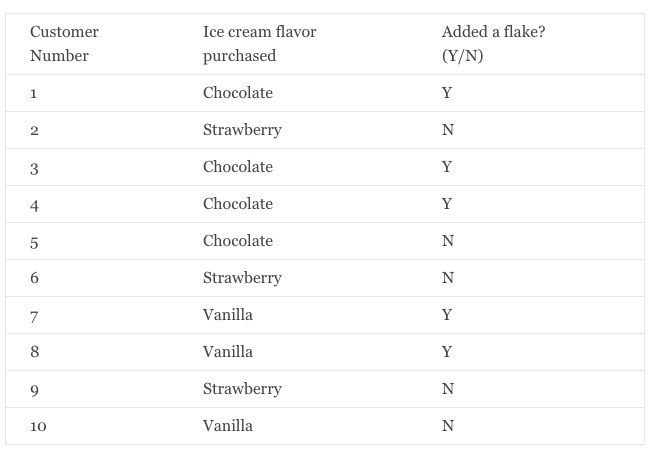Image resolution: width=658 pixels, height=457 pixels.
Task: Click customer number 10 cell
Action: coord(38,426)
